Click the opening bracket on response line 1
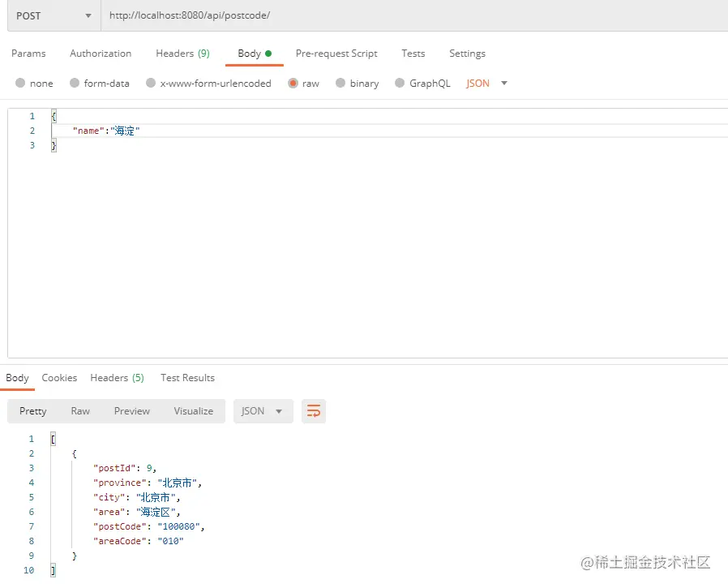Viewport: 728px width, 588px height. pyautogui.click(x=53, y=439)
